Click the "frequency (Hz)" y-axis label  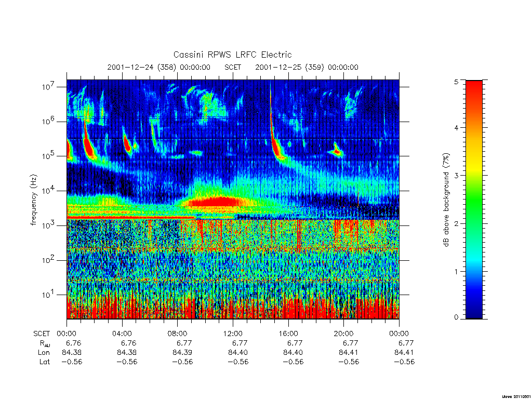tap(33, 199)
